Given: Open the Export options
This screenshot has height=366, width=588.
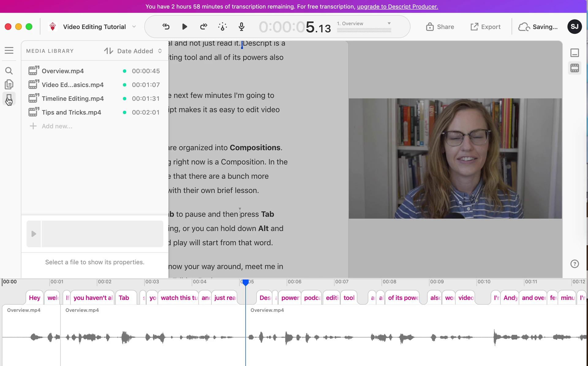Looking at the screenshot, I should pyautogui.click(x=485, y=27).
